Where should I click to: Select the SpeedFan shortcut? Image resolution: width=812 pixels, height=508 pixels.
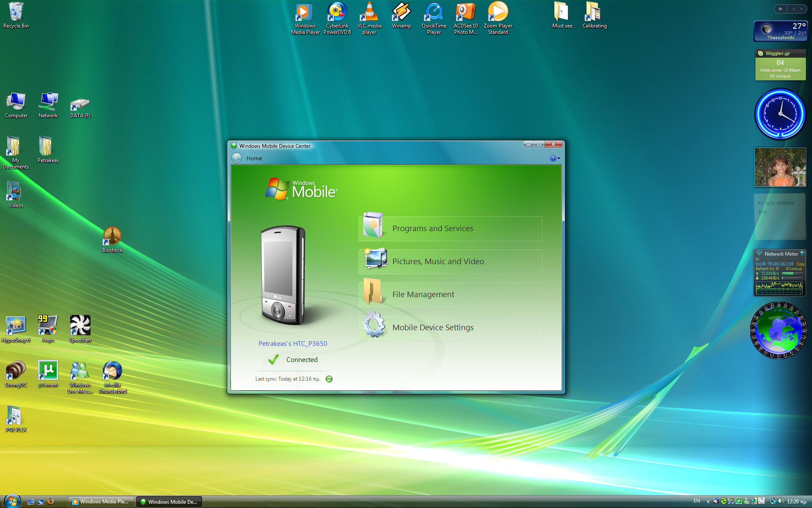(x=80, y=329)
